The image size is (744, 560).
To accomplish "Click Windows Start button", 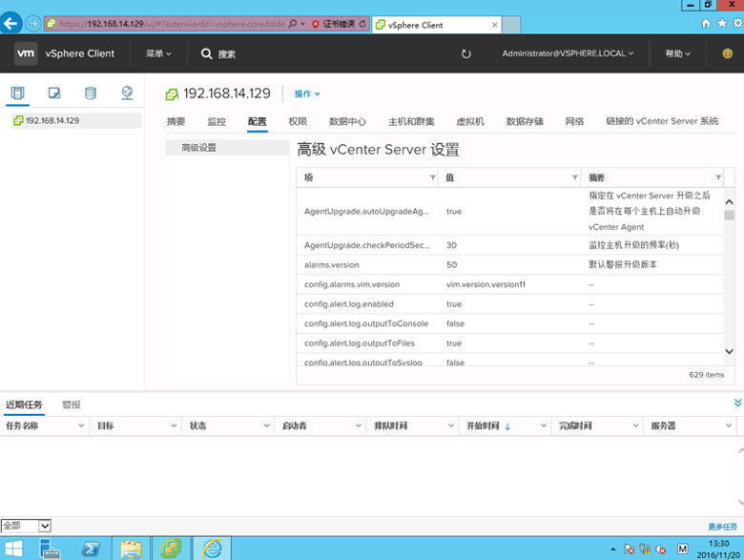I will 13,550.
